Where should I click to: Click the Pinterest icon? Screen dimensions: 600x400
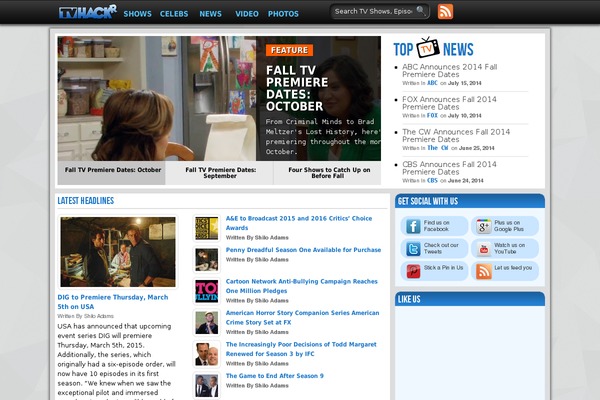tap(413, 271)
